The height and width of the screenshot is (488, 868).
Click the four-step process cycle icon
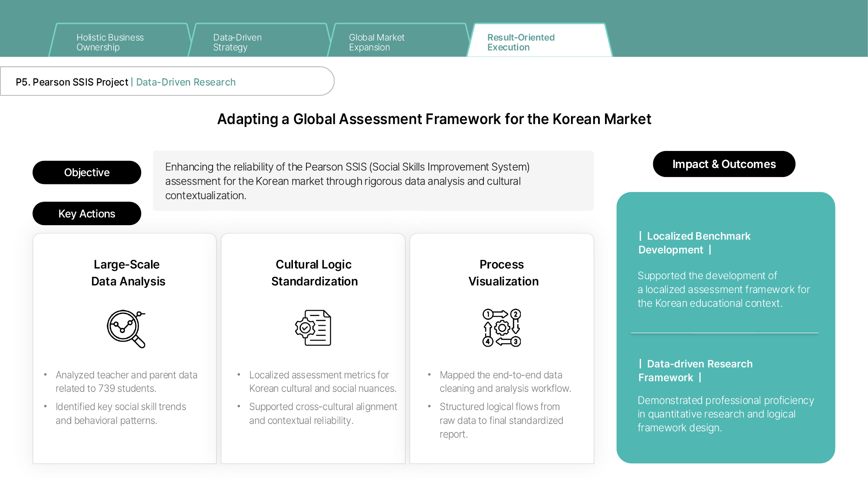[x=502, y=328]
